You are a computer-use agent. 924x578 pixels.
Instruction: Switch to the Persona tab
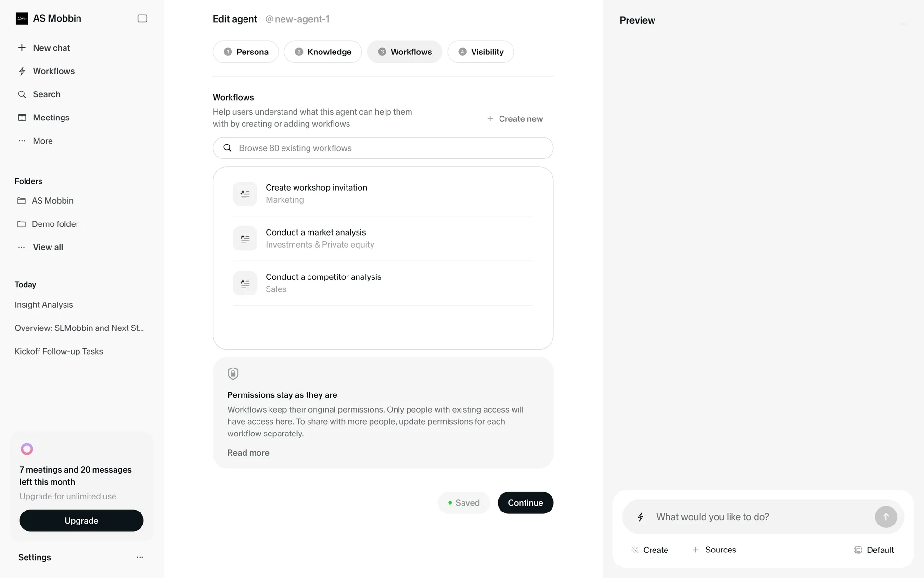pyautogui.click(x=245, y=52)
